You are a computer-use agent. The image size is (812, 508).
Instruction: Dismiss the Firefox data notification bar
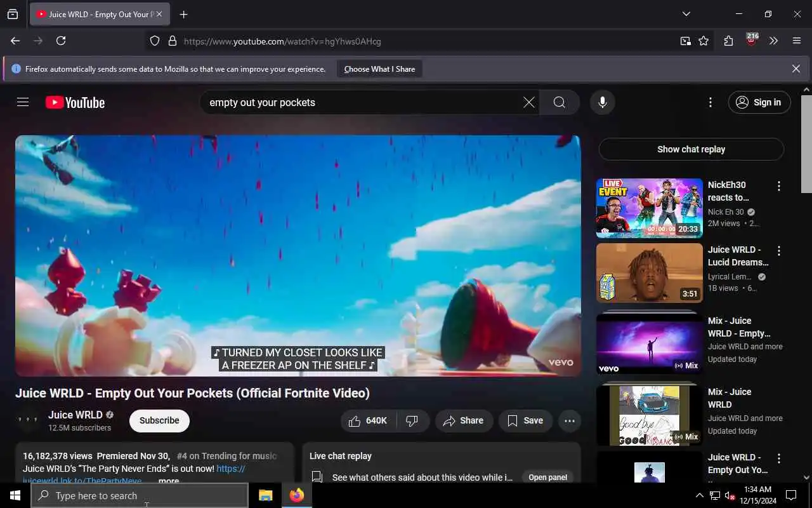796,69
